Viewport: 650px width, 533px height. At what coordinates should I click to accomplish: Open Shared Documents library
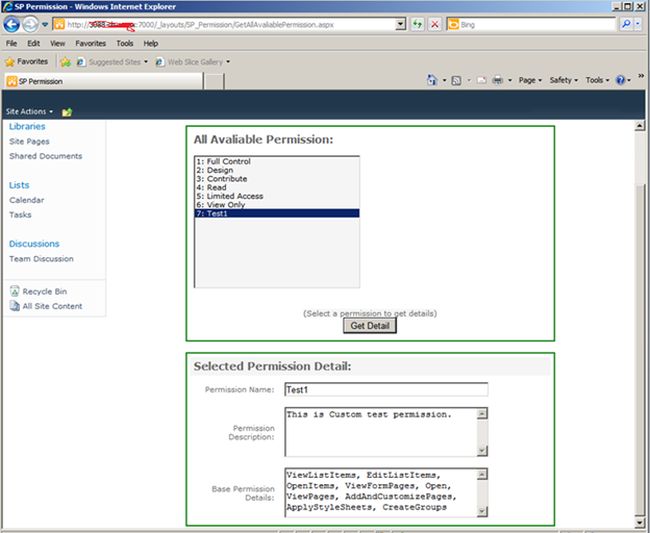tap(46, 156)
